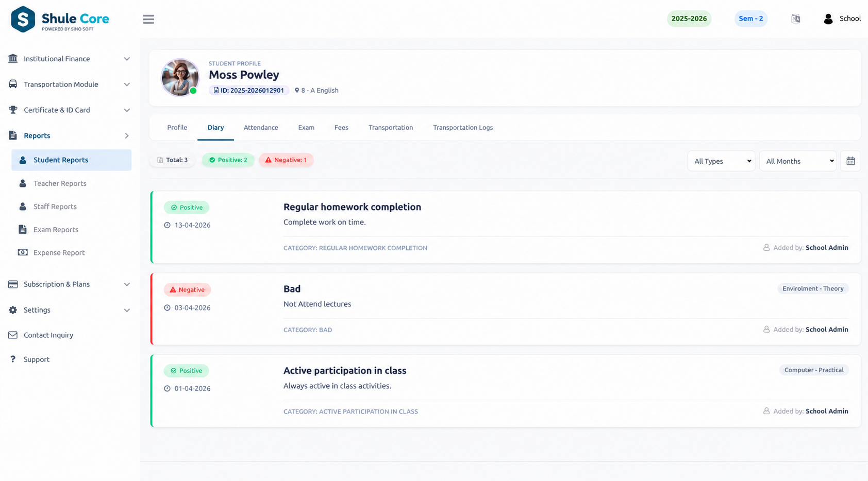Click the Contact Inquiry envelope icon
This screenshot has width=868, height=481.
(x=13, y=335)
